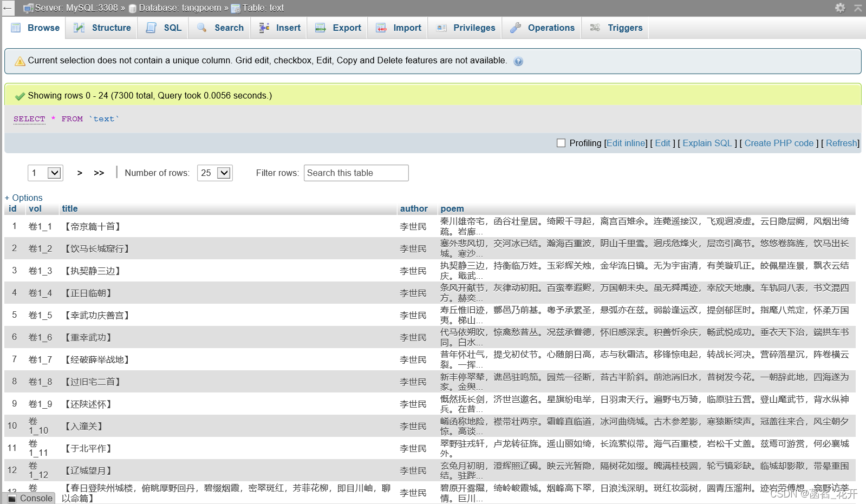This screenshot has height=504, width=866.
Task: Open the Number of rows dropdown
Action: click(x=215, y=173)
